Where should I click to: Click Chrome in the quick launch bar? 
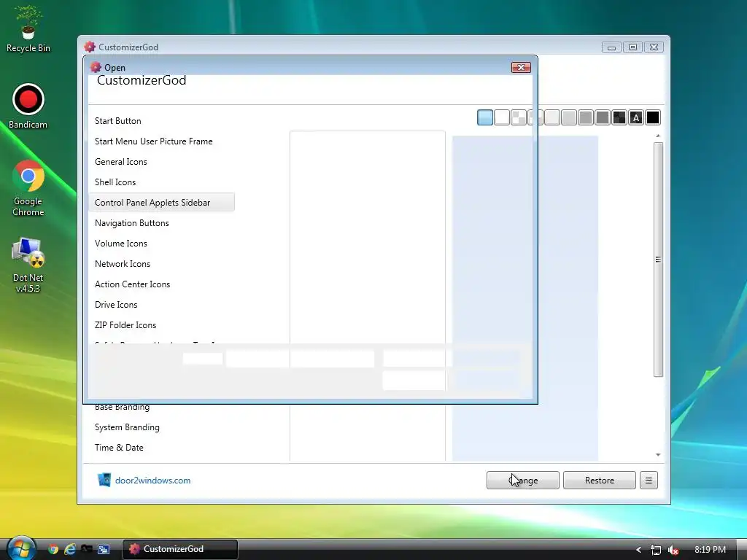click(53, 549)
